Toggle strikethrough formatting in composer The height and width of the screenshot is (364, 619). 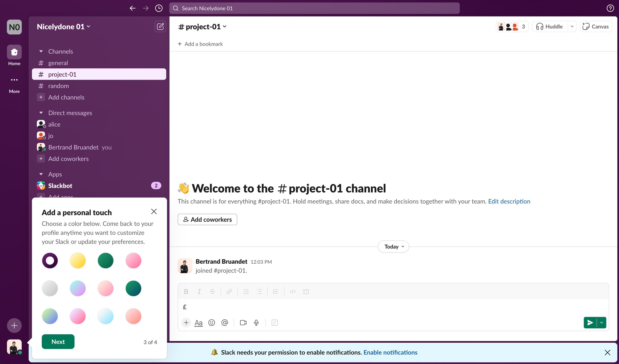(212, 292)
